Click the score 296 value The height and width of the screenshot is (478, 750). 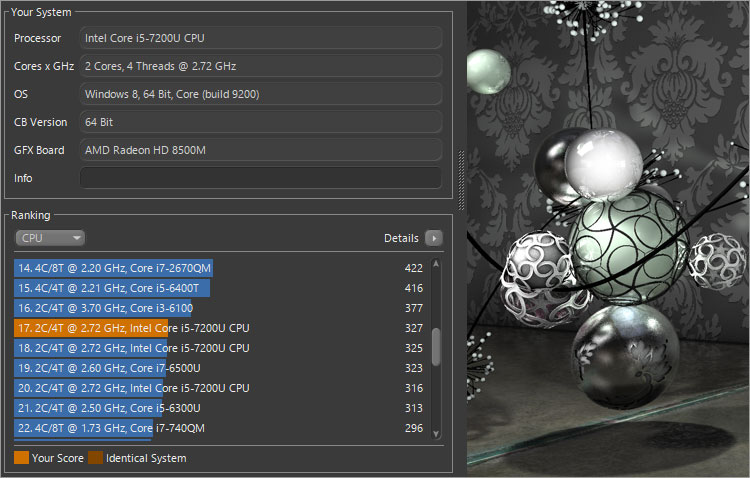point(414,428)
